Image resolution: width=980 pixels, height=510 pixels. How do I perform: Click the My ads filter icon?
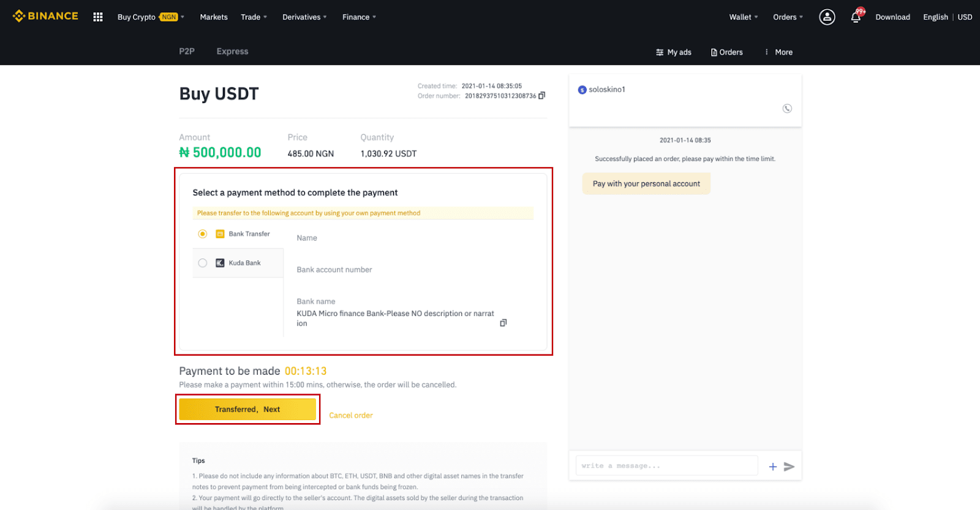tap(660, 52)
